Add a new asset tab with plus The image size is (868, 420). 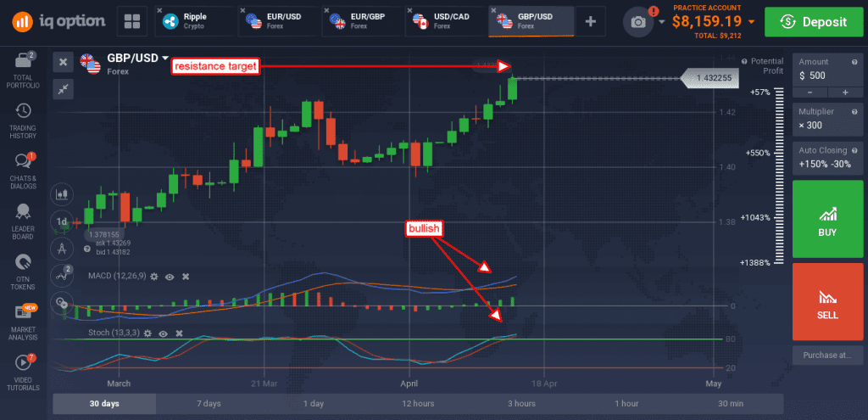click(x=591, y=21)
